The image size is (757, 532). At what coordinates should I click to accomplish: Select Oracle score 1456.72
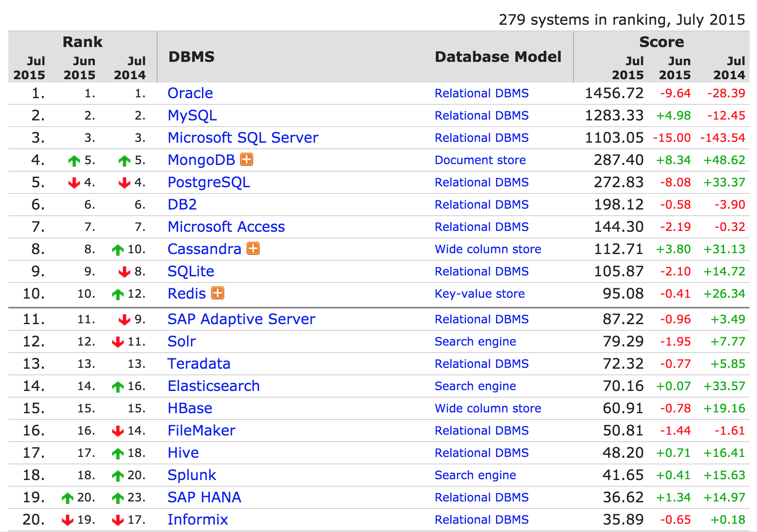(x=614, y=93)
